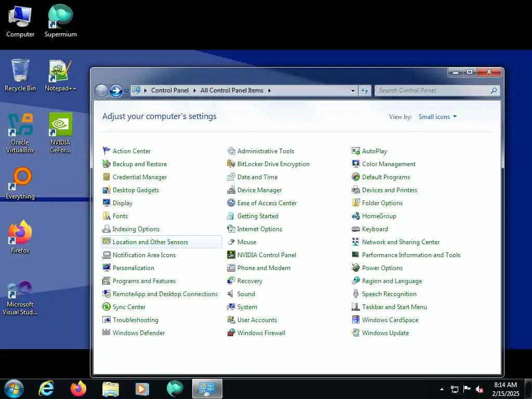The image size is (532, 399).
Task: Launch Internet Explorer from taskbar
Action: [46, 389]
